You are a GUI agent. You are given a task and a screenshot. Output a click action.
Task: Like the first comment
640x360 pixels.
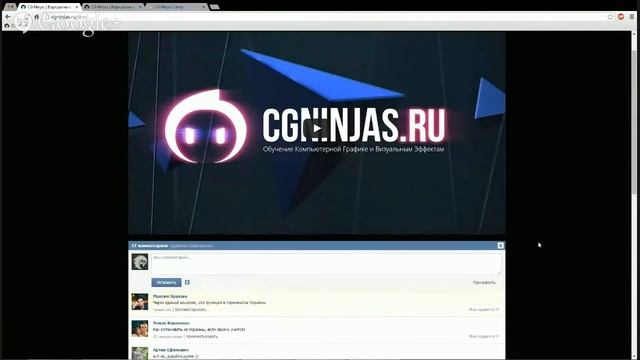pos(484,310)
